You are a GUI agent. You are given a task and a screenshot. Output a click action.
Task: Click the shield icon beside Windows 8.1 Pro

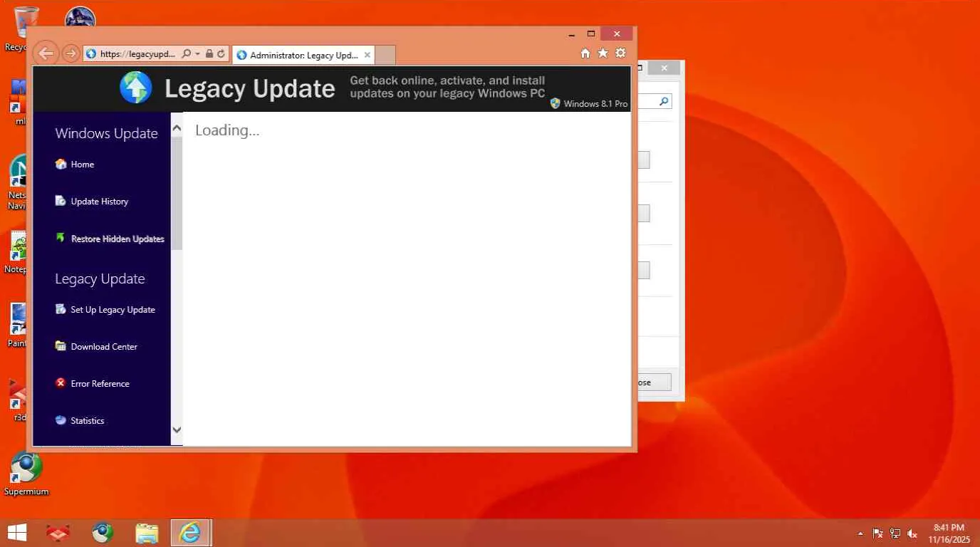pos(556,103)
